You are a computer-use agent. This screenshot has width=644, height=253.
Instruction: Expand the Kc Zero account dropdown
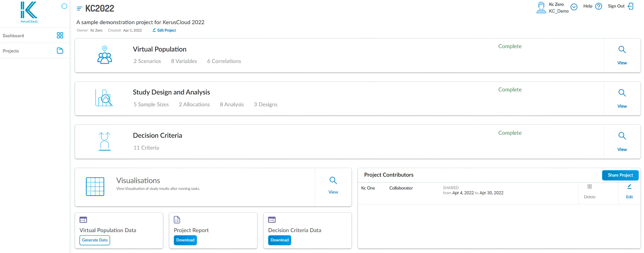point(574,7)
